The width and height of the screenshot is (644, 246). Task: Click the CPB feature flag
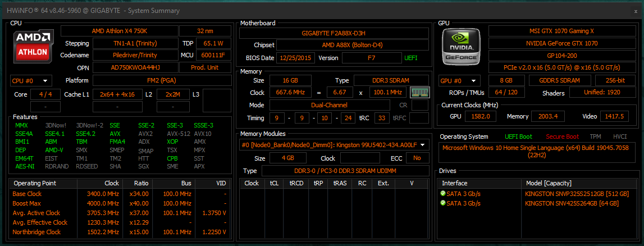172,158
